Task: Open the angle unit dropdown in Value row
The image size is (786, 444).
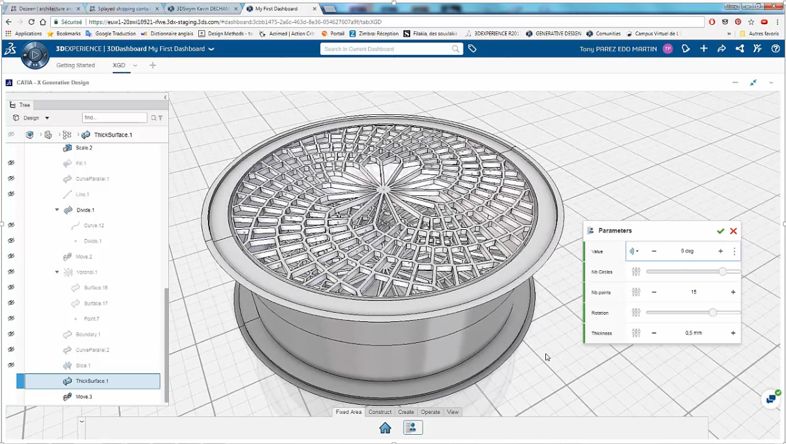Action: (x=634, y=251)
